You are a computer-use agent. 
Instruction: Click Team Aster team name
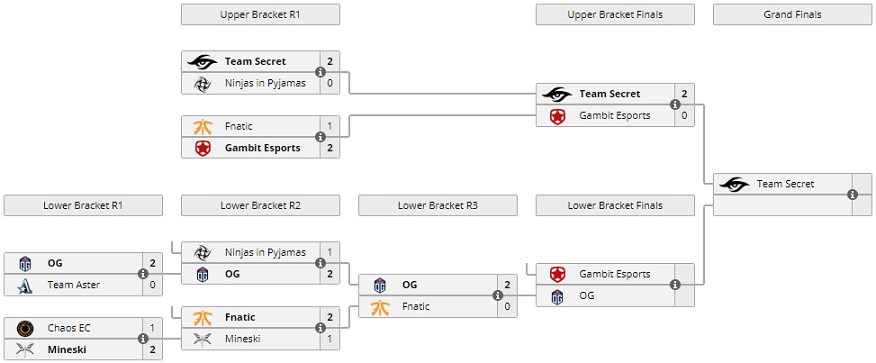[x=74, y=285]
